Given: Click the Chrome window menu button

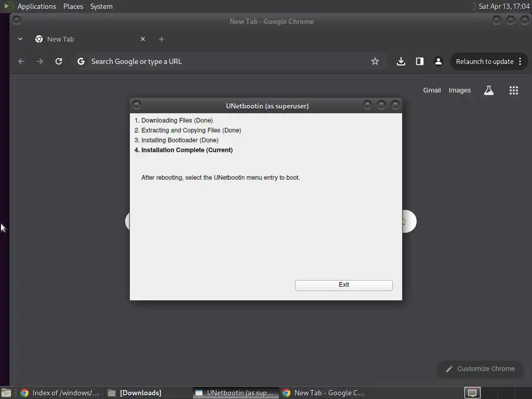Looking at the screenshot, I should [16, 20].
